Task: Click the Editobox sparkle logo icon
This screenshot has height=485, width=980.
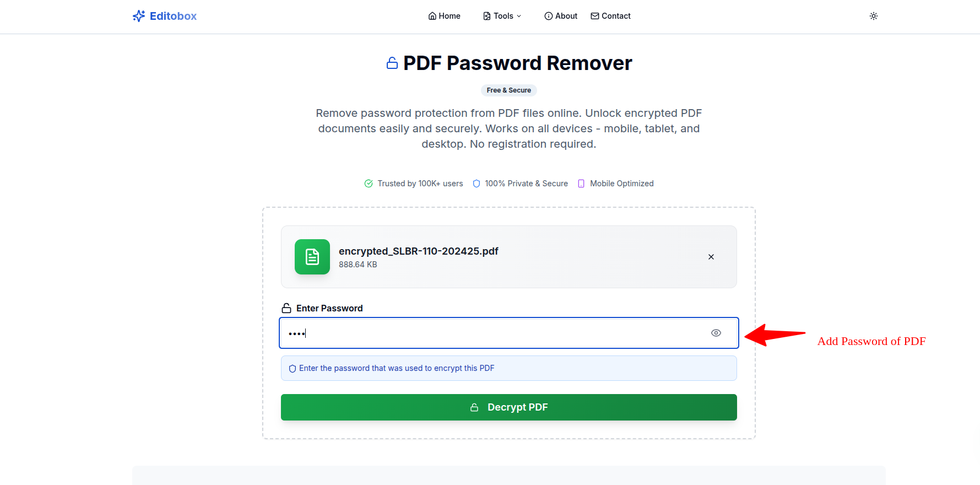Action: point(139,16)
